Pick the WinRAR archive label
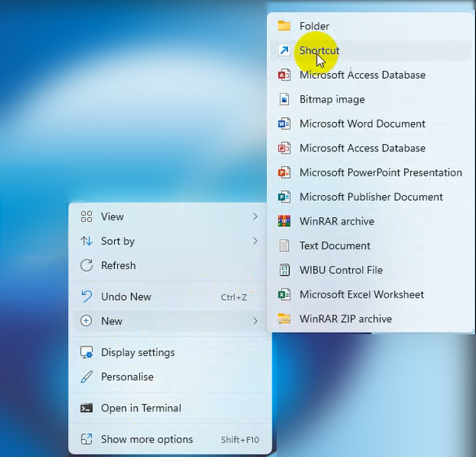Screen dimensions: 476x457 point(337,221)
